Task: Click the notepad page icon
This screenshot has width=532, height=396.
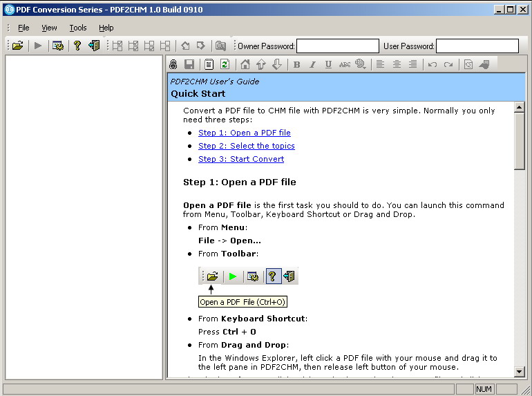Action: tap(209, 64)
